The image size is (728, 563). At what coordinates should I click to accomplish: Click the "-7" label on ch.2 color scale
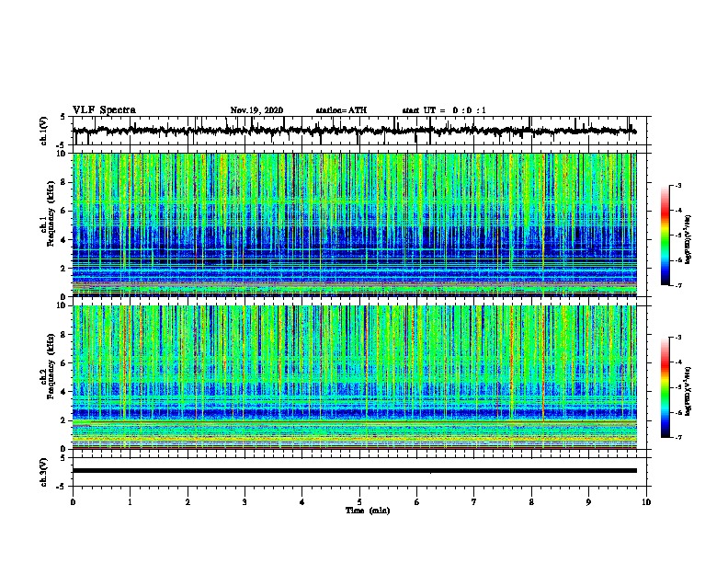[678, 437]
